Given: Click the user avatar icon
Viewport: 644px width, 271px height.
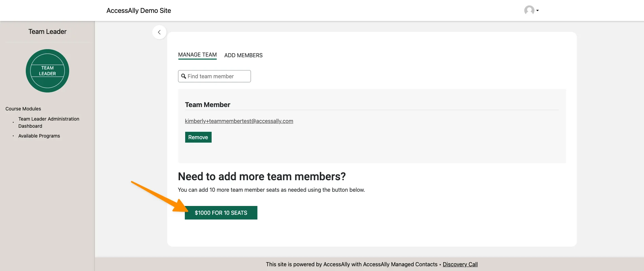Looking at the screenshot, I should tap(529, 10).
